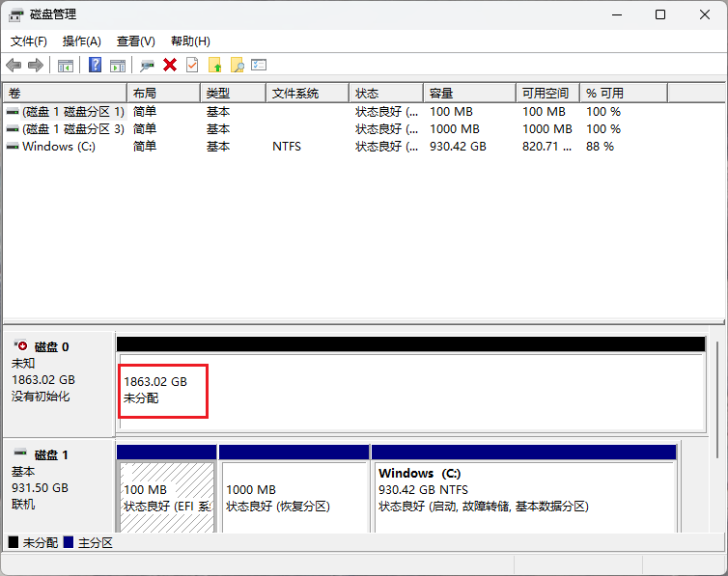728x576 pixels.
Task: Sort by the 布局 column header
Action: 164,94
